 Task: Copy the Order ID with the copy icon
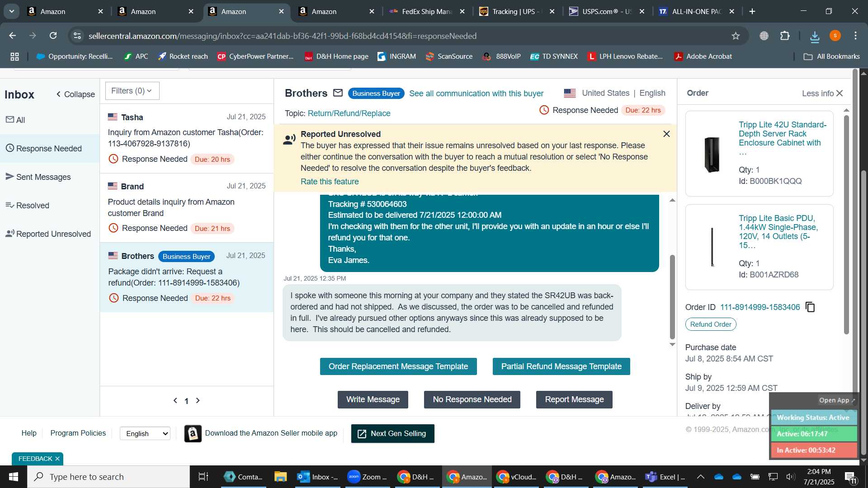(810, 307)
